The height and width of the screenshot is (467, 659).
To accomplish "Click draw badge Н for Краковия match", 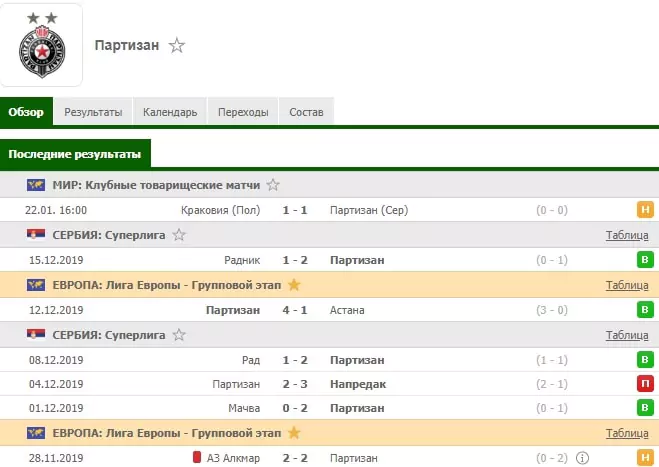I will (x=645, y=209).
